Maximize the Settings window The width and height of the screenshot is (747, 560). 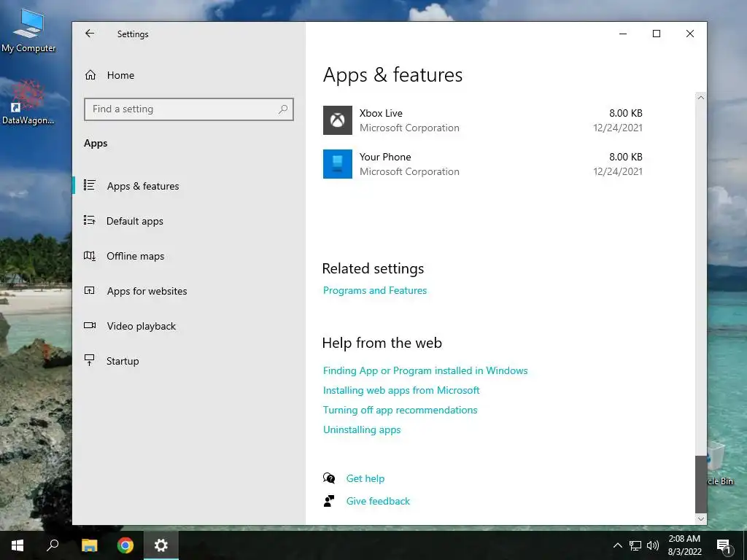657,34
